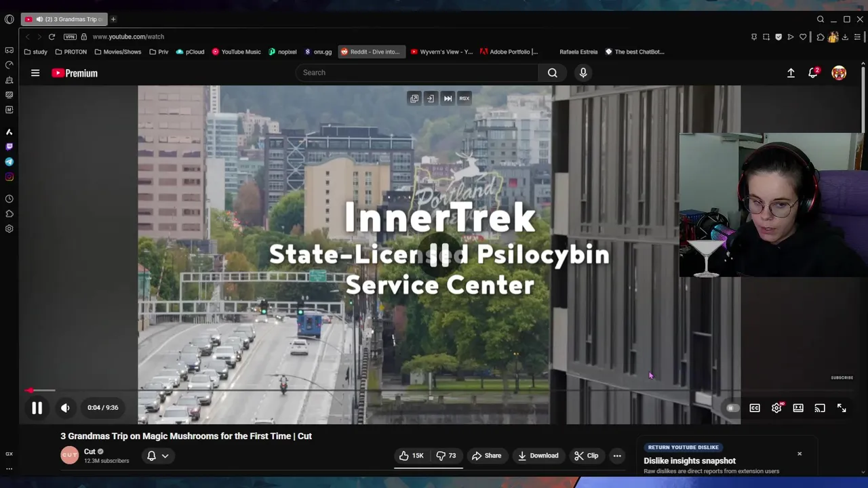The image size is (868, 488).
Task: Open the nopixel bookmark
Action: coord(283,52)
